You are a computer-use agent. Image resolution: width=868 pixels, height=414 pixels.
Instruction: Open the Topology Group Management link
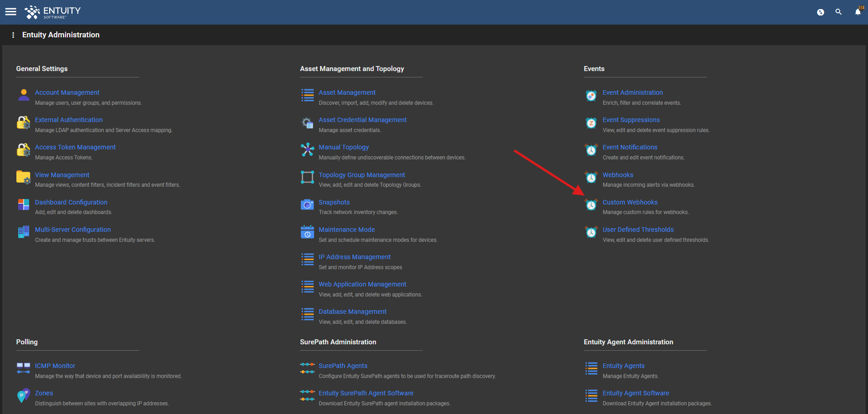pyautogui.click(x=362, y=175)
